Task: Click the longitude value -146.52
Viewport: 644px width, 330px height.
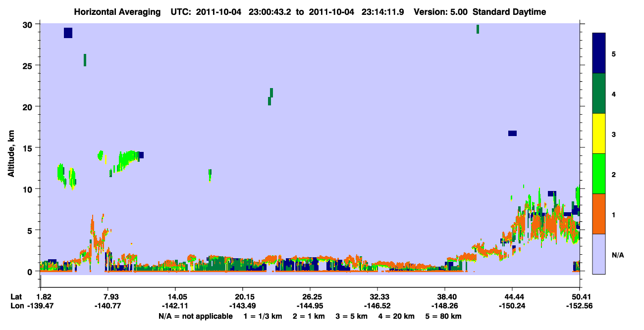Action: point(377,306)
